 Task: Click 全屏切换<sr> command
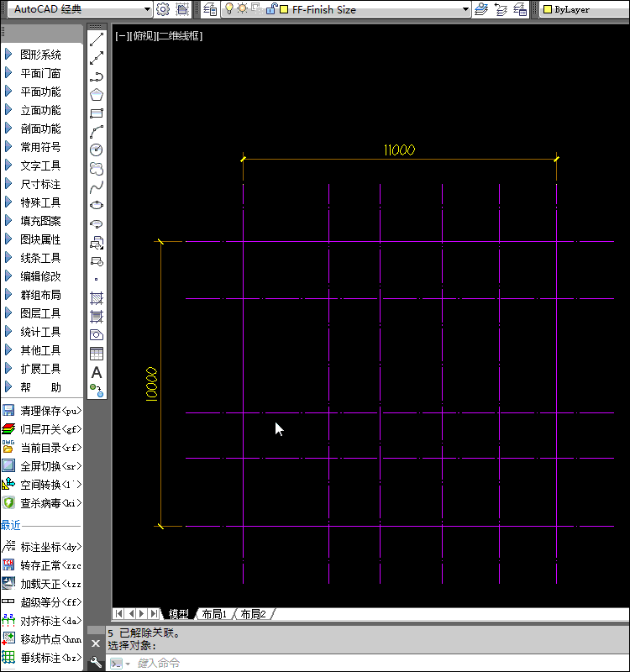pos(41,466)
